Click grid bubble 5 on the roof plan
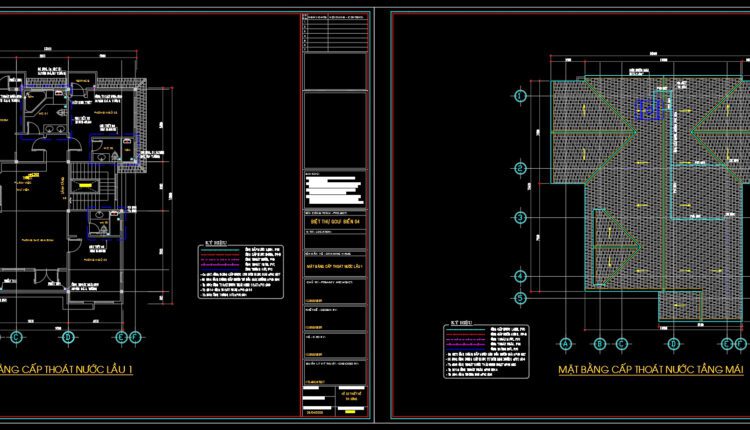The width and height of the screenshot is (750, 430). pos(520,298)
